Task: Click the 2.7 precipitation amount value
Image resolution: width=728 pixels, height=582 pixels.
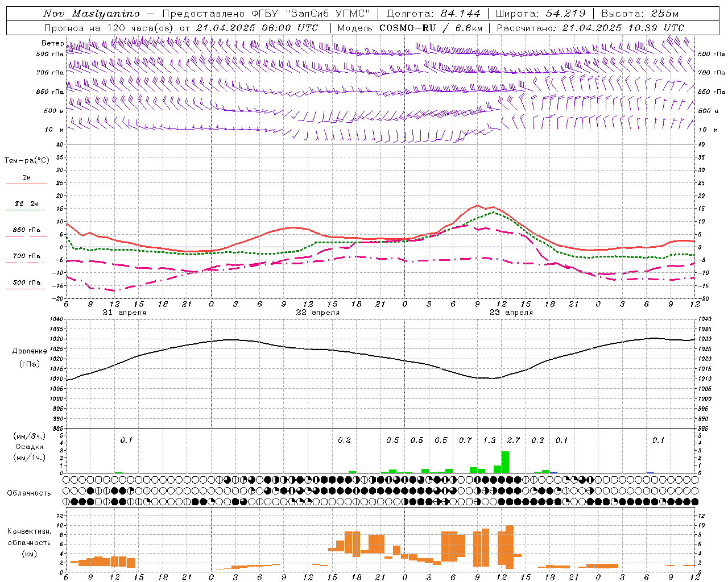Action: (x=514, y=440)
